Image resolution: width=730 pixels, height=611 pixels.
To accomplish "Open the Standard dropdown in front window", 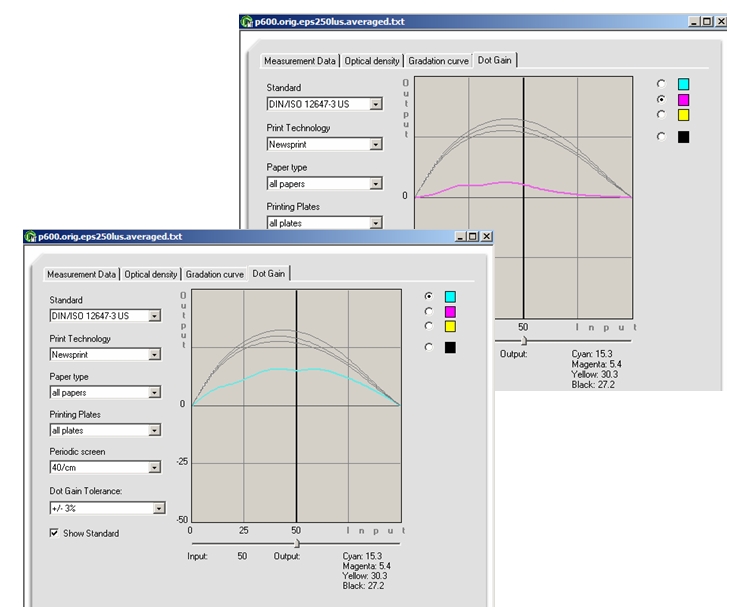I will coord(105,316).
